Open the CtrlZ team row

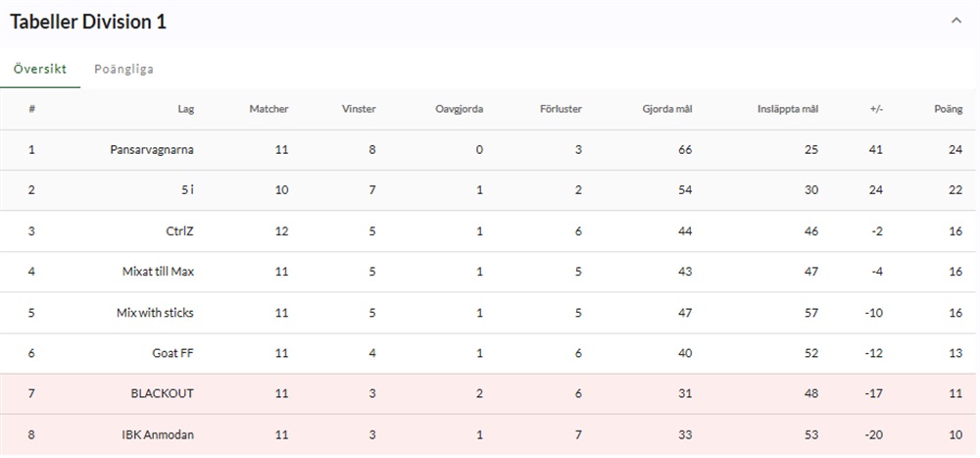point(179,230)
